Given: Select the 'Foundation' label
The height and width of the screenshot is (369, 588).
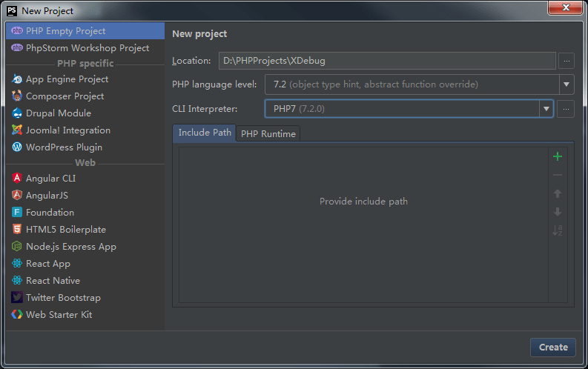Looking at the screenshot, I should pos(50,213).
